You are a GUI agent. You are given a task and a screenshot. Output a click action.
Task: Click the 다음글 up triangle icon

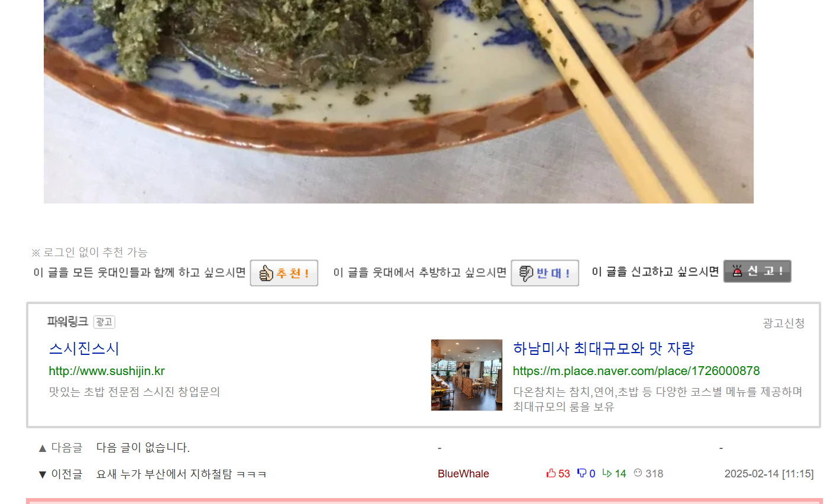pos(43,448)
